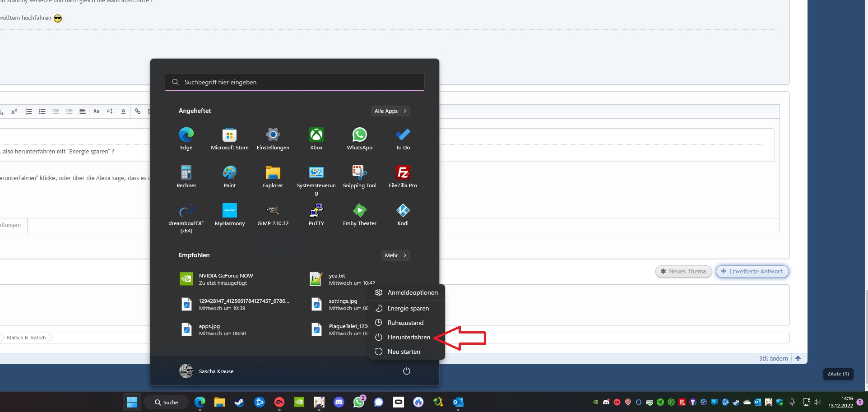Launch Rechner calculator app
The width and height of the screenshot is (868, 412).
click(x=186, y=176)
